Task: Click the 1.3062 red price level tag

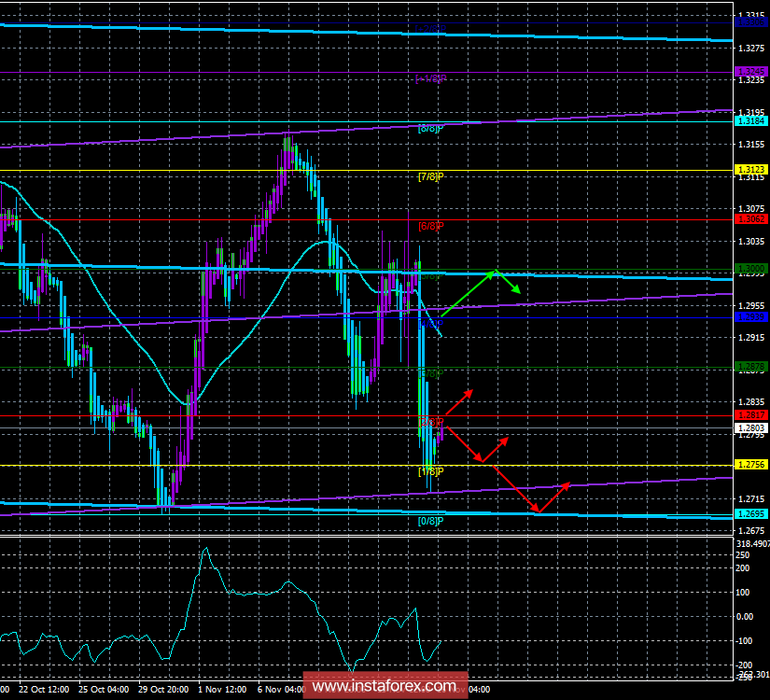Action: coord(750,219)
